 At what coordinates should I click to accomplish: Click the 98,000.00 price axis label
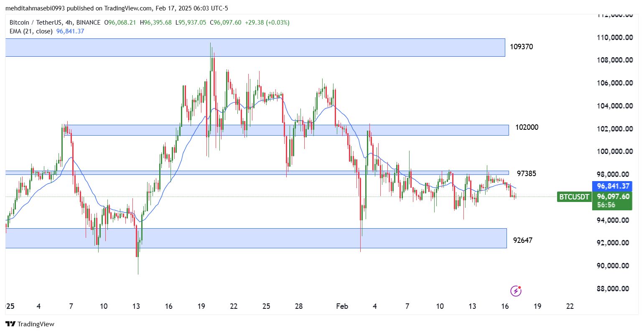tap(613, 174)
